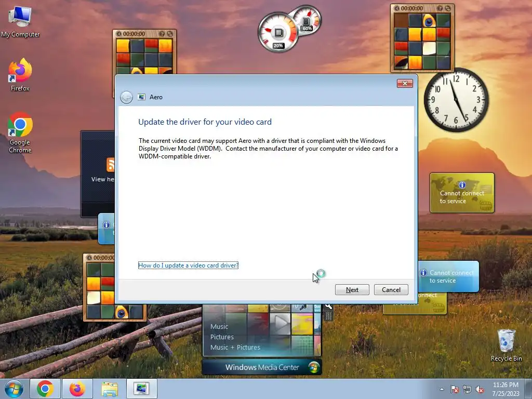532x399 pixels.
Task: Click the RSS feed icon in headlines gadget
Action: point(111,165)
